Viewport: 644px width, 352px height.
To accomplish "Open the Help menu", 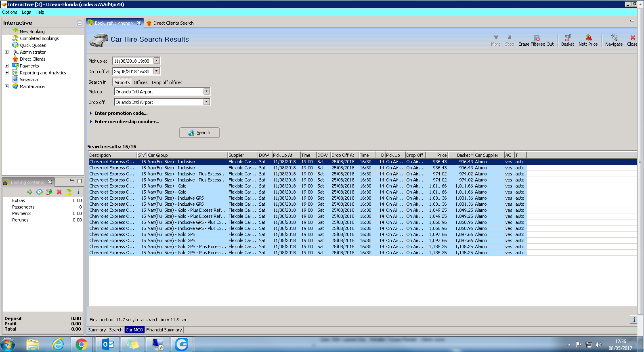I will [40, 12].
